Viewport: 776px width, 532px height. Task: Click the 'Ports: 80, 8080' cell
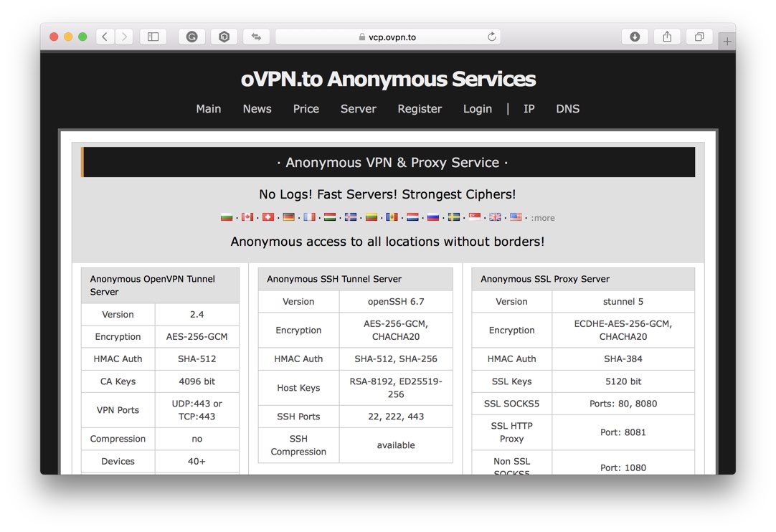[x=623, y=404]
